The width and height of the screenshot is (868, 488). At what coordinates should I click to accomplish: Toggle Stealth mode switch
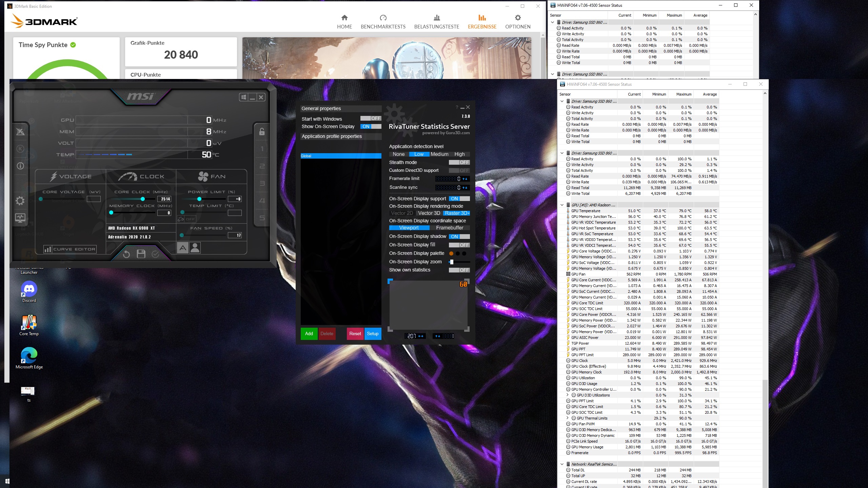point(459,162)
